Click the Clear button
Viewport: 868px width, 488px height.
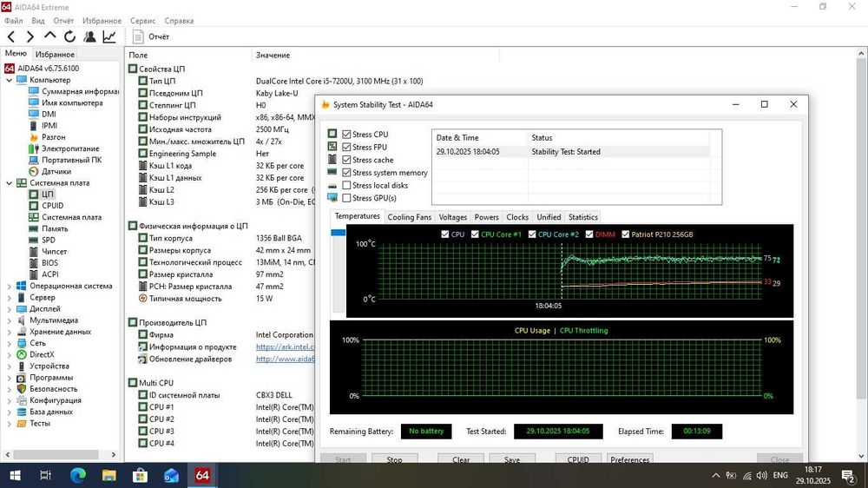(x=461, y=459)
